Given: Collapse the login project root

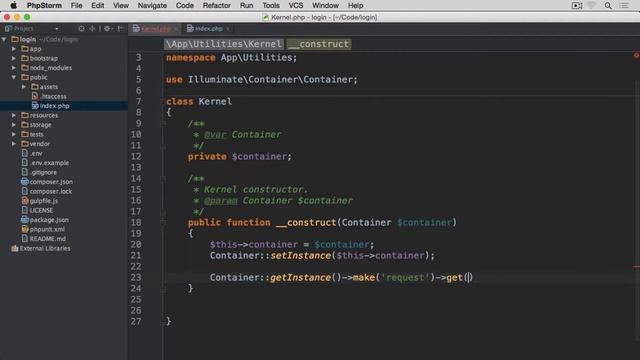Looking at the screenshot, I should tap(4, 39).
